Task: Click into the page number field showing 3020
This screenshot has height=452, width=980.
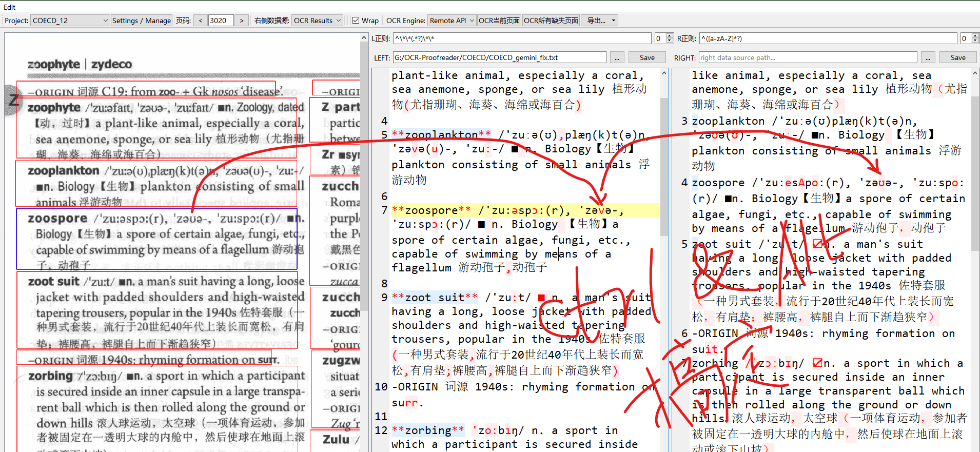Action: tap(221, 21)
